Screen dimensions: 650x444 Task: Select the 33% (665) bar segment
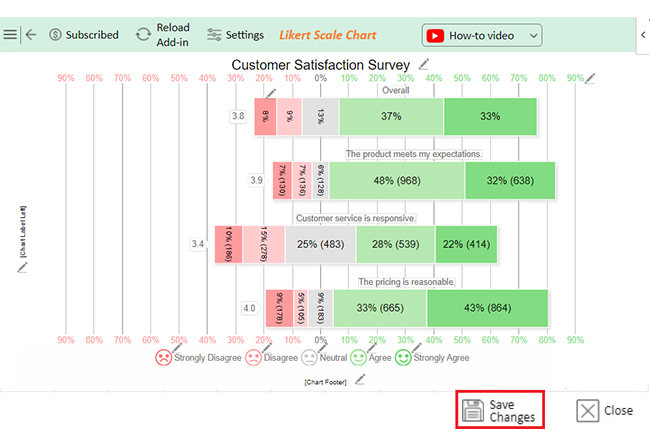click(x=380, y=308)
